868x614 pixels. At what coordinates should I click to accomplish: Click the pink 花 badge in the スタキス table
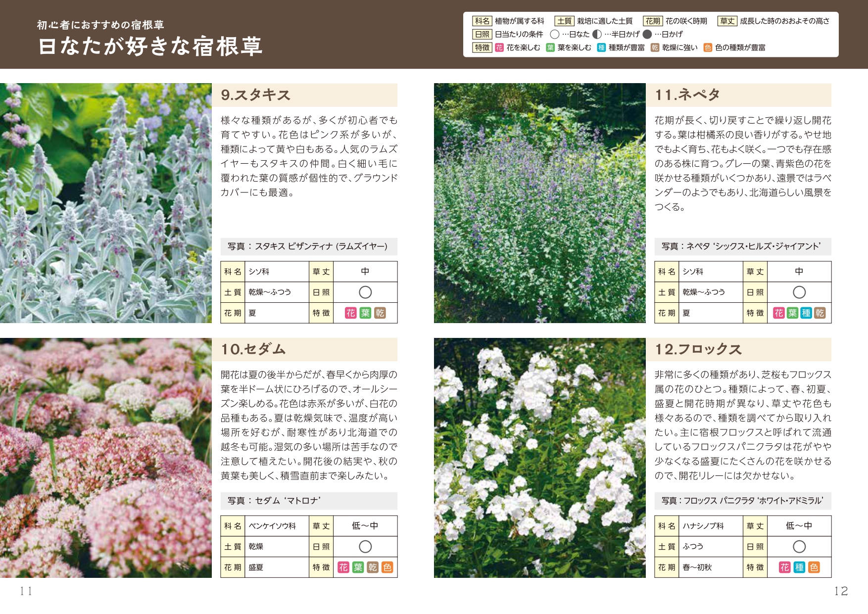[350, 313]
